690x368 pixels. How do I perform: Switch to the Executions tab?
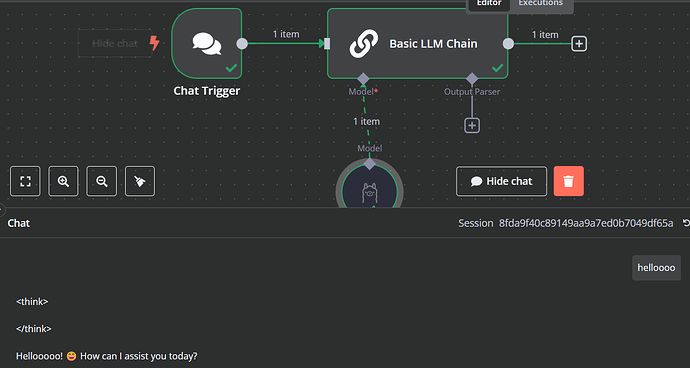[x=540, y=4]
